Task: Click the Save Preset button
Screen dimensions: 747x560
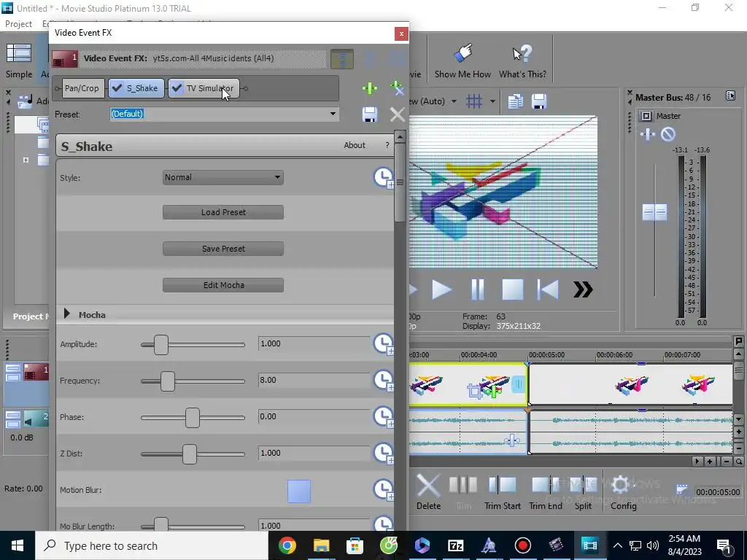Action: [x=223, y=249]
